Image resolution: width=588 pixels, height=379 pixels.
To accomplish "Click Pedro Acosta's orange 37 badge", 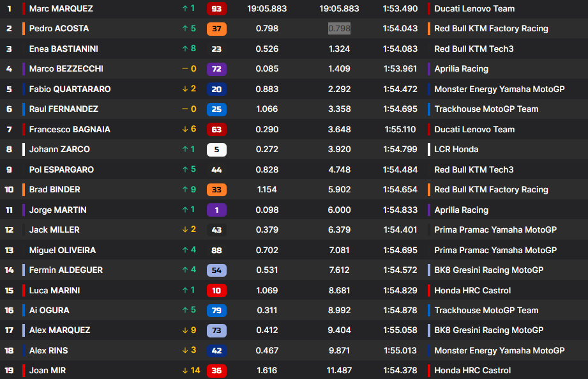I will point(216,29).
